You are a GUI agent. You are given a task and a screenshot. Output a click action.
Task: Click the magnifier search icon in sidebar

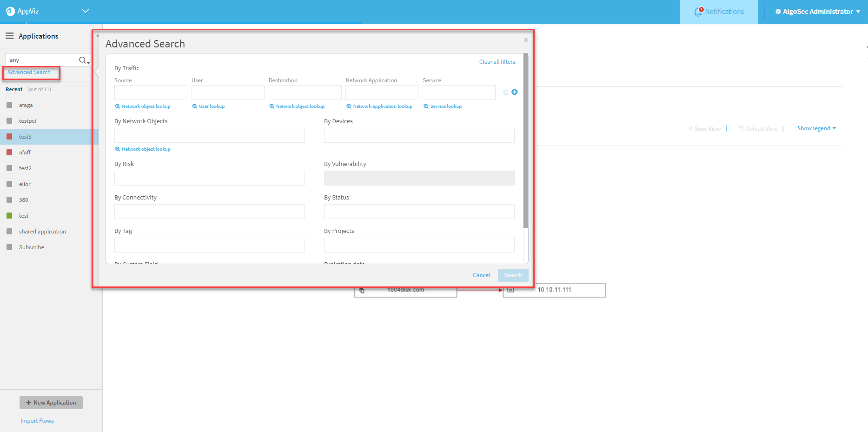tap(83, 60)
